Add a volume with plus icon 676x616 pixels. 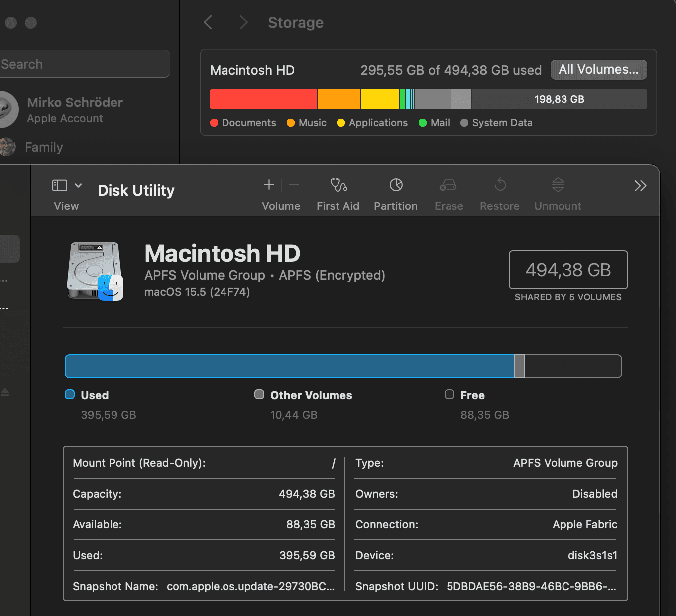(269, 185)
